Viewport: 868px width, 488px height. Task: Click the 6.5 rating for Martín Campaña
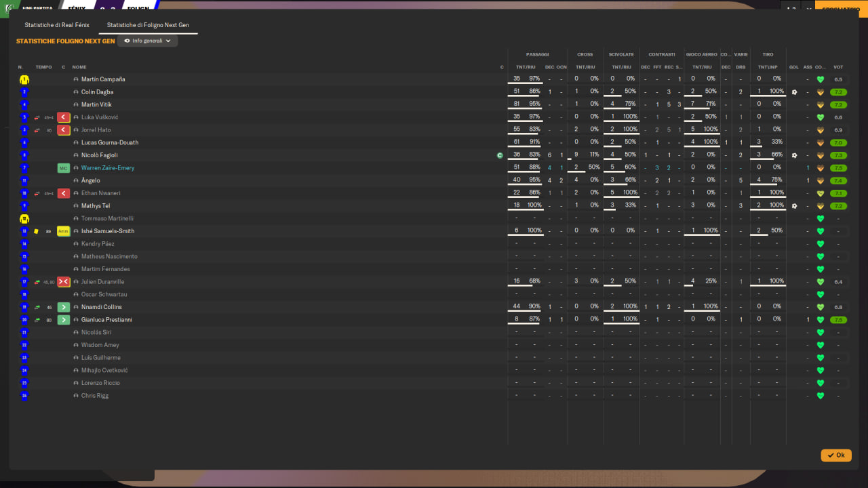tap(838, 79)
